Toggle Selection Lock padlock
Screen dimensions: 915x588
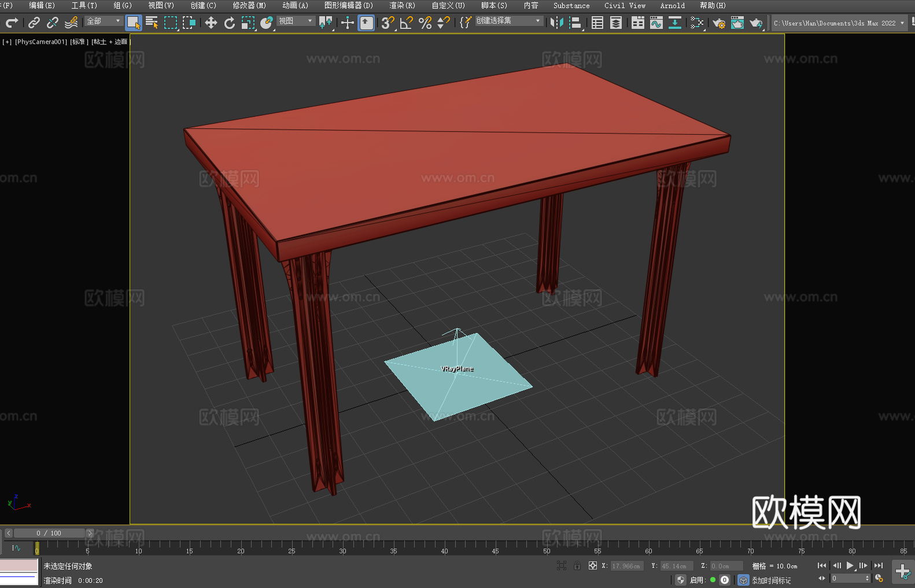coord(577,565)
